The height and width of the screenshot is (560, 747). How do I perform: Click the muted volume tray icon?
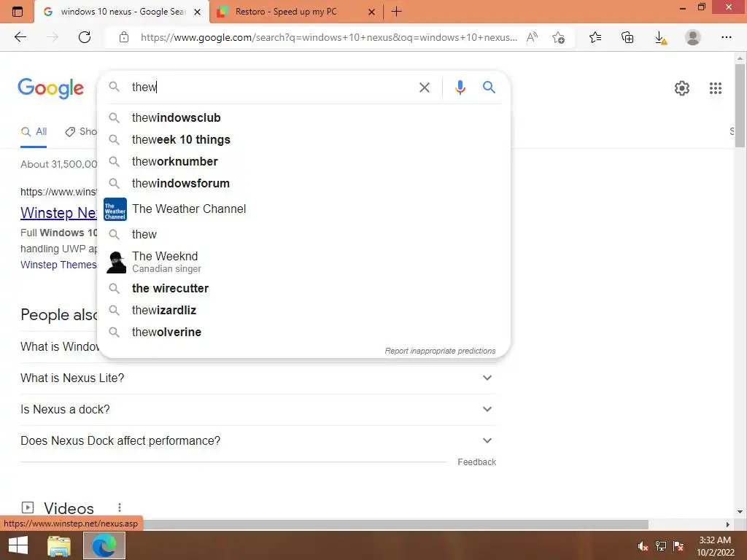point(643,546)
